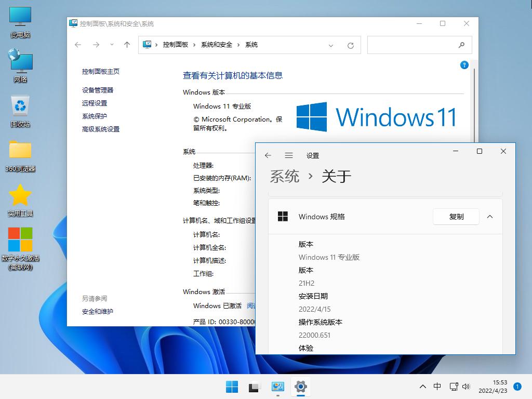Open the 控制面板主页 link
This screenshot has height=399, width=532.
100,72
